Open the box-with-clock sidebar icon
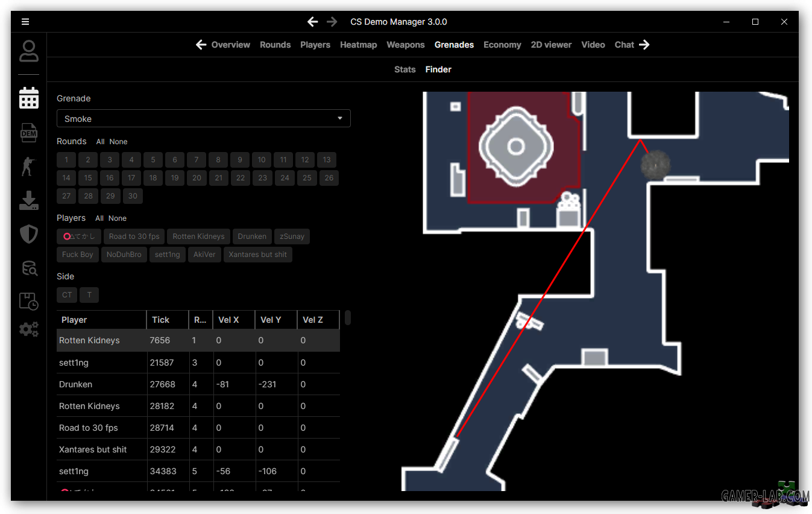This screenshot has height=514, width=812. click(x=29, y=301)
